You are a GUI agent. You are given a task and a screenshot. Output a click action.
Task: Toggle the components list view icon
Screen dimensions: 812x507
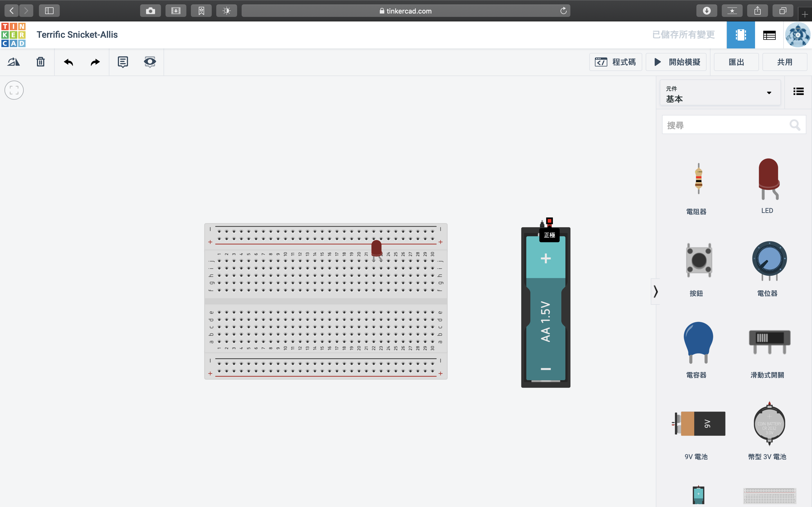point(798,92)
